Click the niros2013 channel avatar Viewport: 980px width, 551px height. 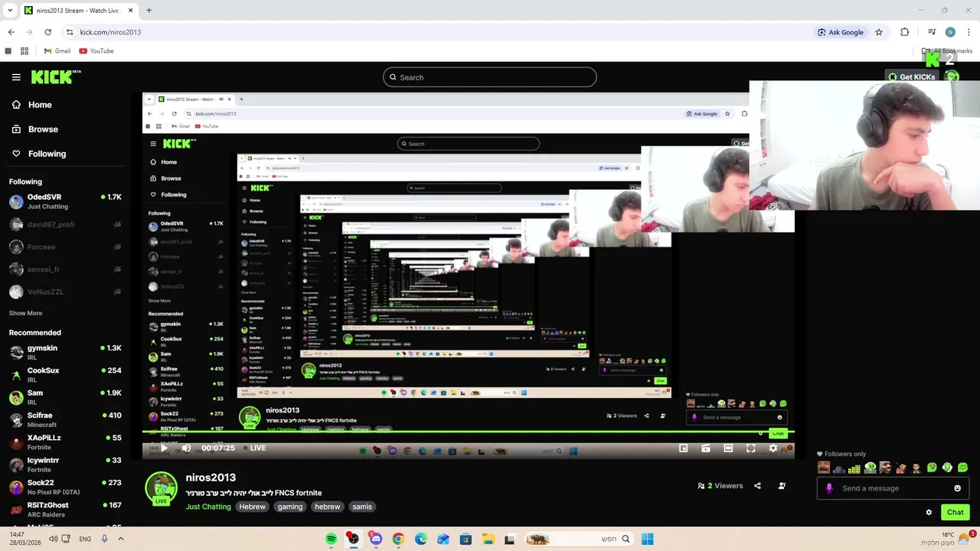[x=161, y=489]
